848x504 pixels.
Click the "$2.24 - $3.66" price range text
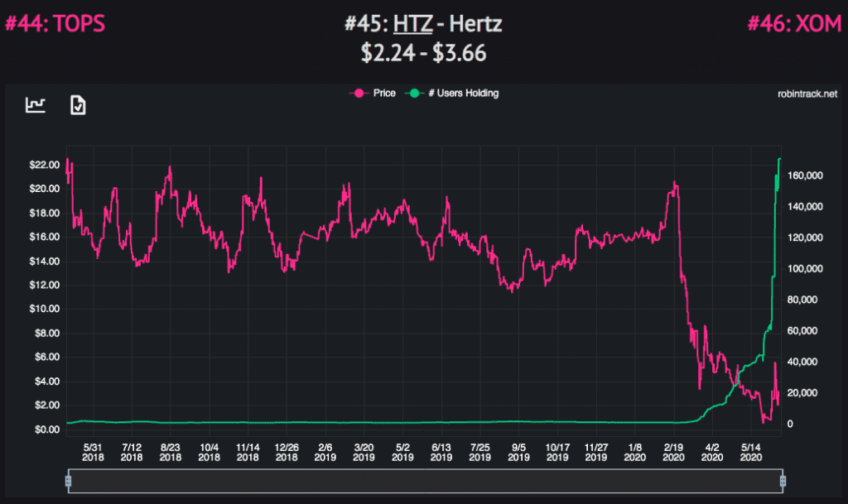(423, 51)
